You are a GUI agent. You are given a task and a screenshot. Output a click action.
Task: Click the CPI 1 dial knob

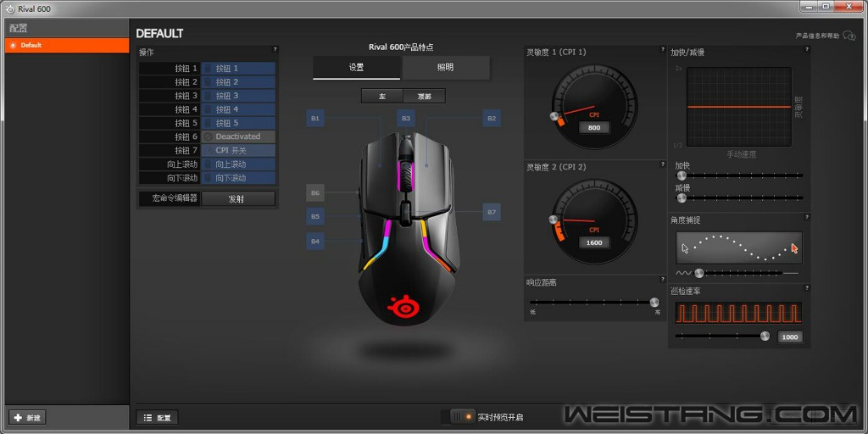pyautogui.click(x=554, y=116)
